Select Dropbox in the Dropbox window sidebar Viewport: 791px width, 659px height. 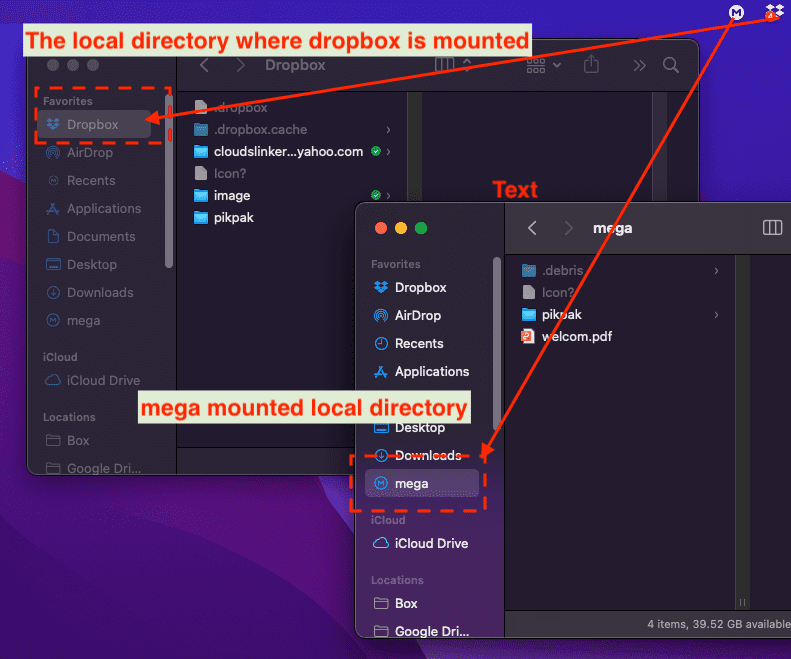pyautogui.click(x=94, y=124)
